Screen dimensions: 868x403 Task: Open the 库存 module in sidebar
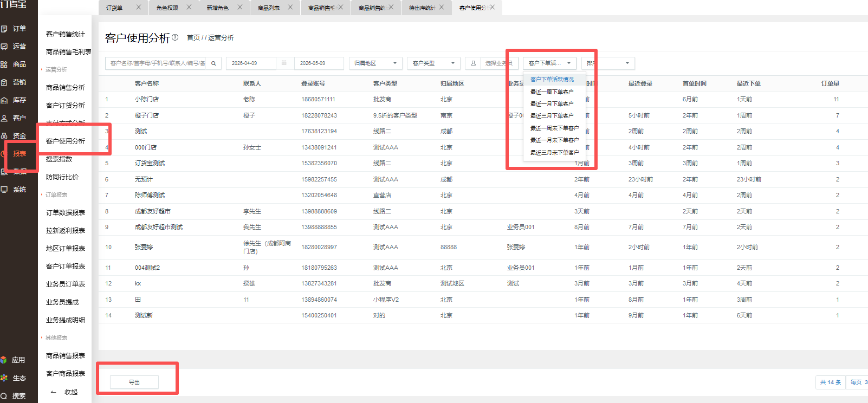pyautogui.click(x=14, y=100)
